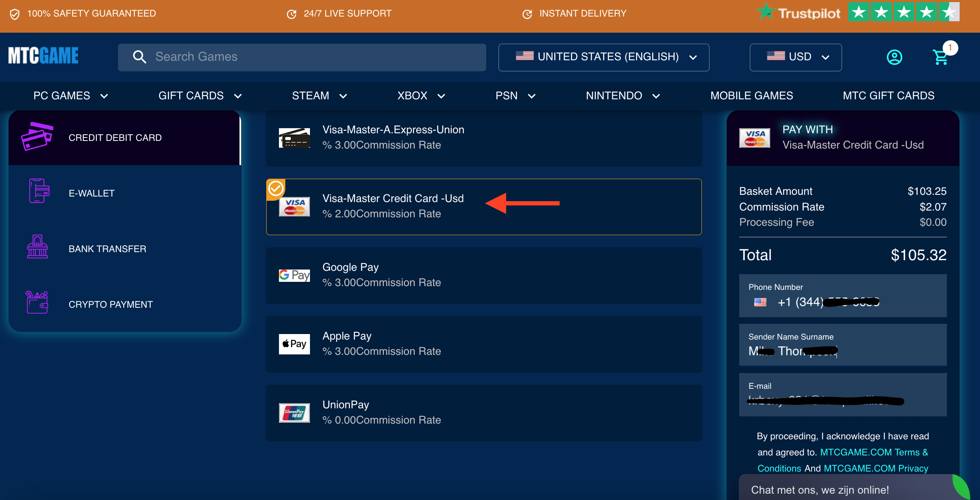The image size is (980, 500).
Task: Expand the Steam menu
Action: point(319,96)
